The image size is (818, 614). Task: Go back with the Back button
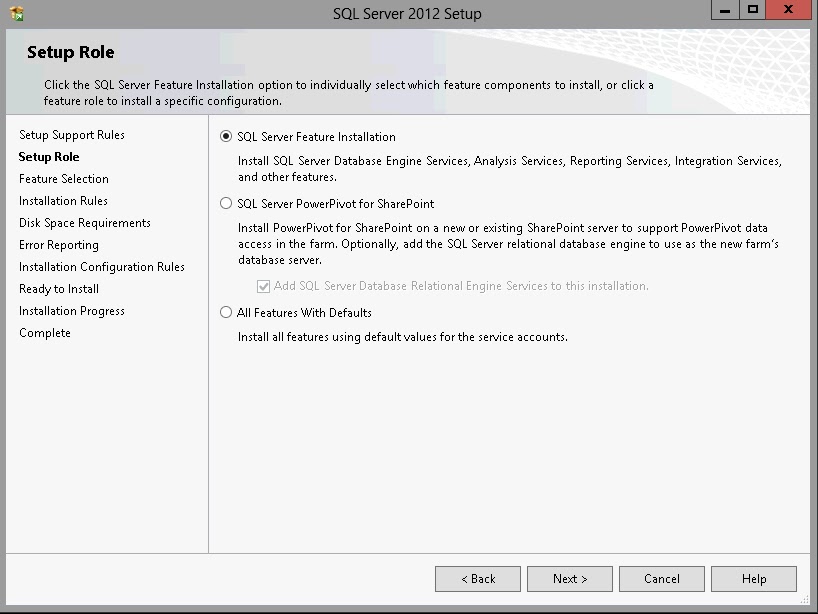(x=478, y=579)
